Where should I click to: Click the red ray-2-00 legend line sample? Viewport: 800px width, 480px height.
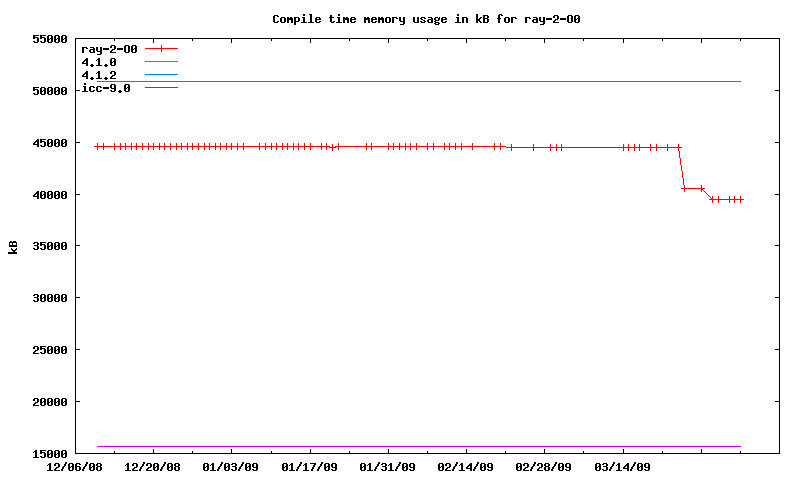click(x=161, y=49)
